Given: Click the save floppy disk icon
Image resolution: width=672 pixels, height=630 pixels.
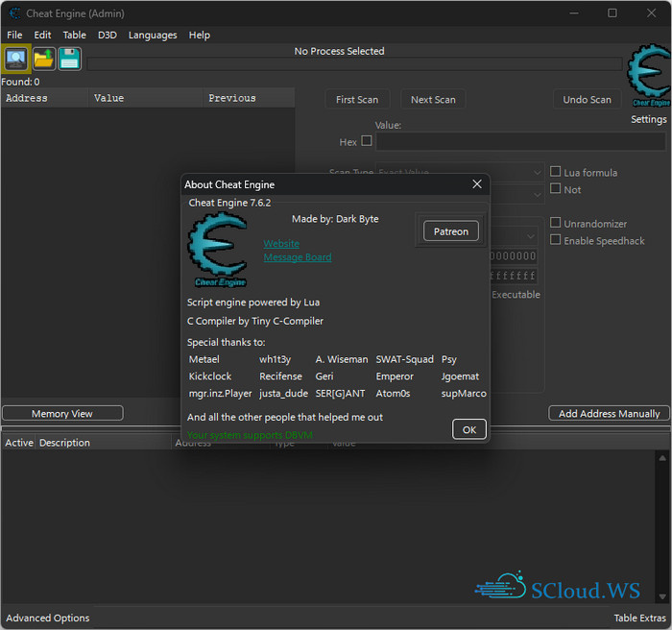Looking at the screenshot, I should [69, 59].
